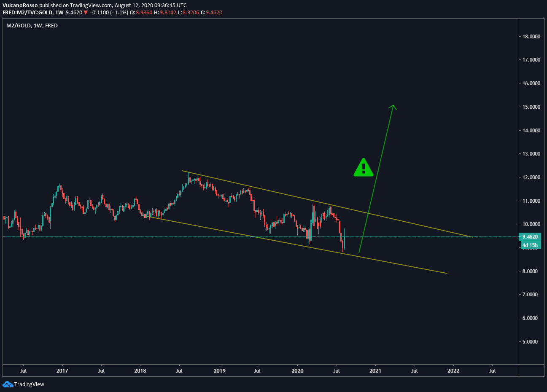Click the 13.0000 price axis label
547x392 pixels.
click(x=531, y=154)
